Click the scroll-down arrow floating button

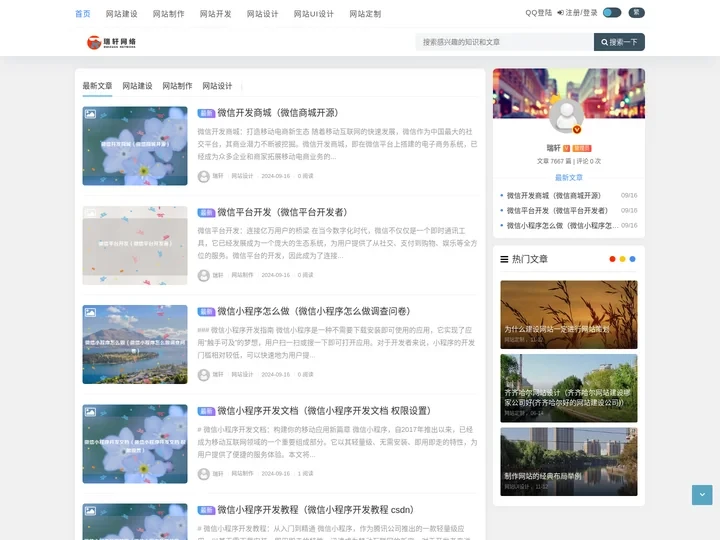pyautogui.click(x=702, y=495)
